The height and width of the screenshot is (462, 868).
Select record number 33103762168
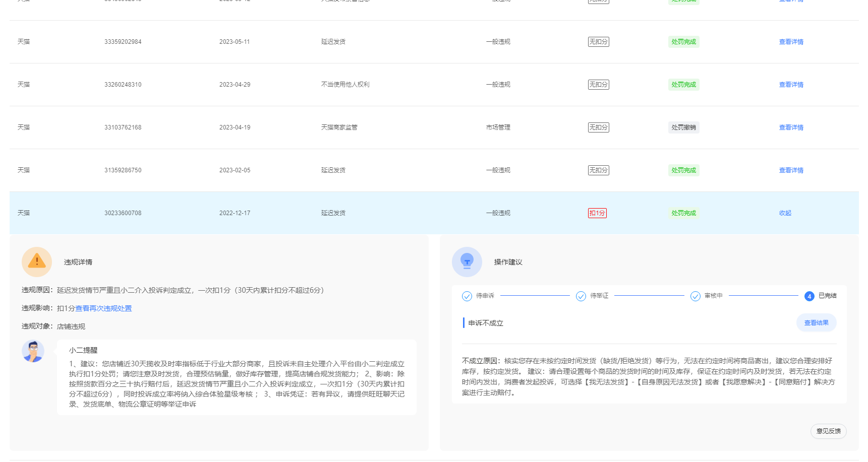click(123, 127)
